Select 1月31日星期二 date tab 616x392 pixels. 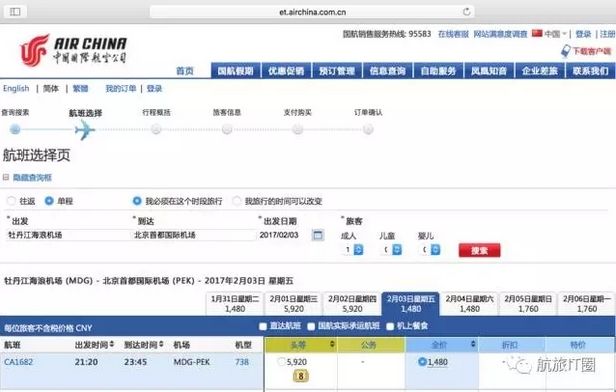pyautogui.click(x=235, y=304)
